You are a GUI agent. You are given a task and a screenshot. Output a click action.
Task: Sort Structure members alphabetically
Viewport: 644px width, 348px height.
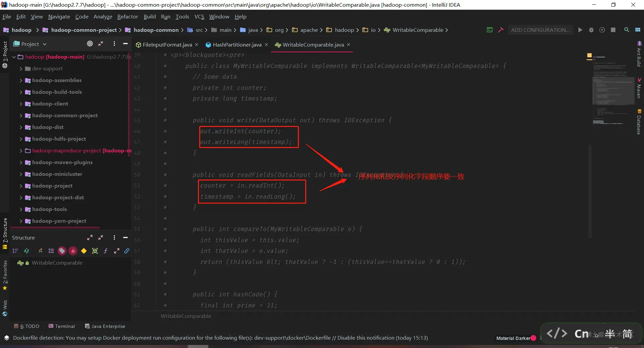pos(26,251)
